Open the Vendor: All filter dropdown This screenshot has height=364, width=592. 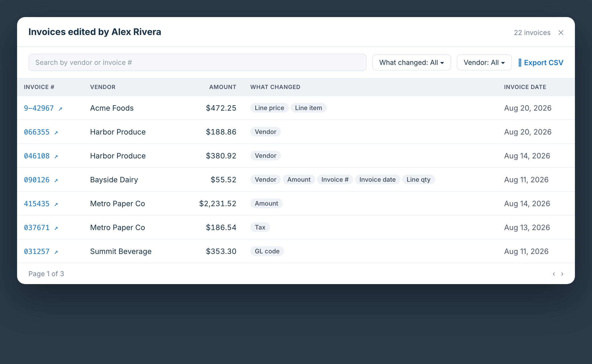point(484,63)
